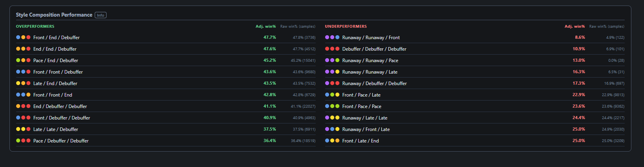The height and width of the screenshot is (167, 644).
Task: Select the Runaway / Runaway / Late row label
Action: [370, 72]
